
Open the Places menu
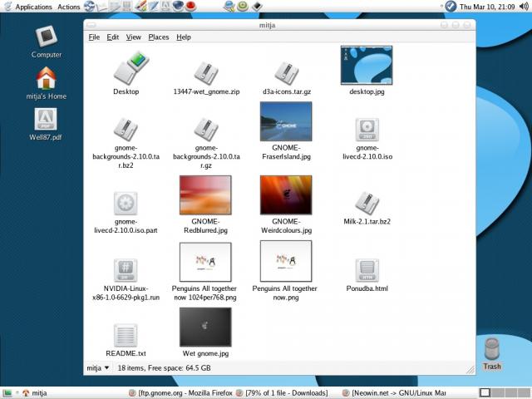click(x=159, y=37)
